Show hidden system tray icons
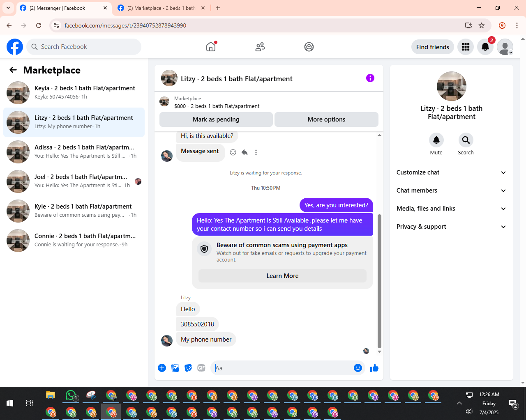Image resolution: width=526 pixels, height=420 pixels. (459, 403)
